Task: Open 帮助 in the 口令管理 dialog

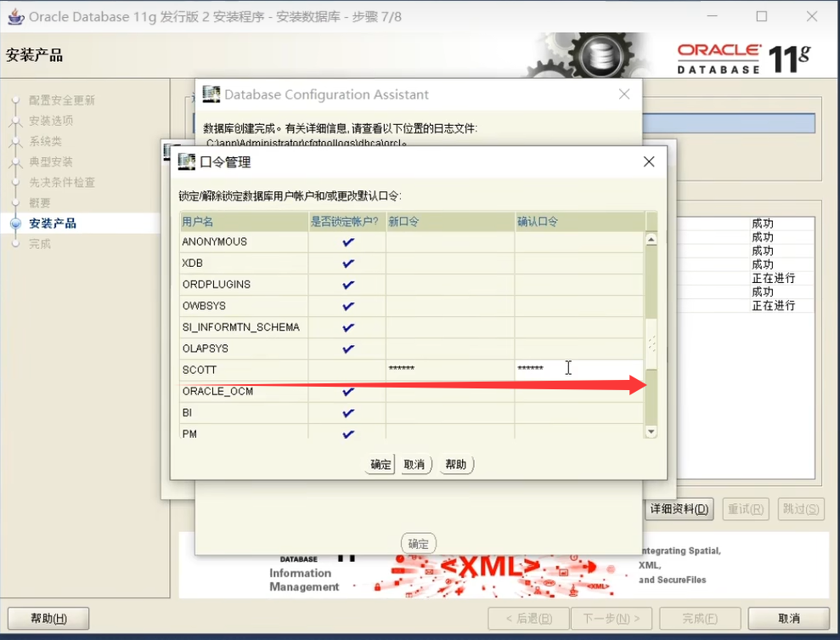Action: point(456,464)
